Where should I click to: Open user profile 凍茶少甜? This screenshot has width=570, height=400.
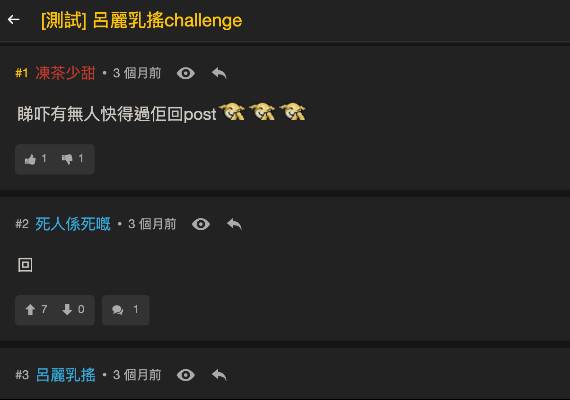pos(65,73)
